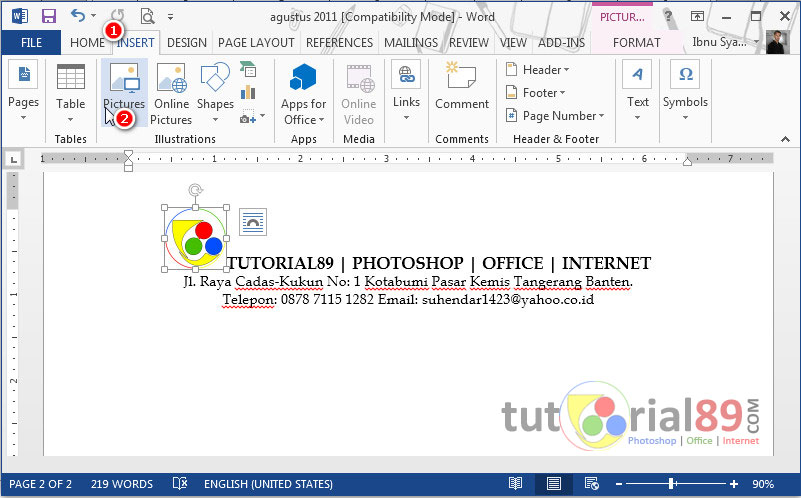This screenshot has height=498, width=801.
Task: Open the Symbols dropdown
Action: [x=685, y=92]
